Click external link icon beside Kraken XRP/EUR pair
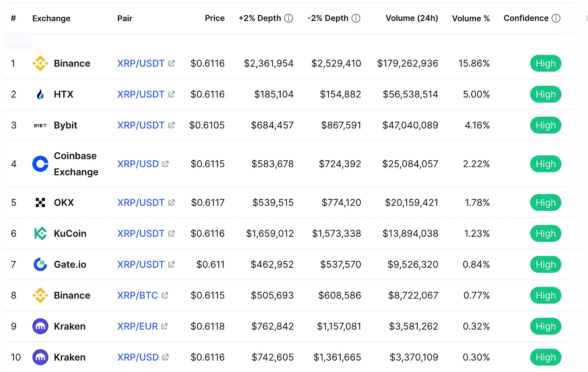 tap(164, 326)
